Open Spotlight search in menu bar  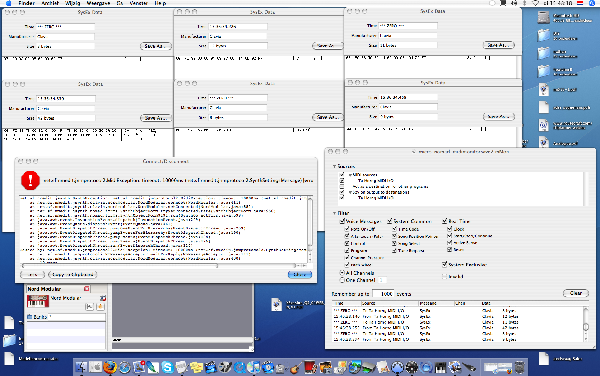(592, 3)
